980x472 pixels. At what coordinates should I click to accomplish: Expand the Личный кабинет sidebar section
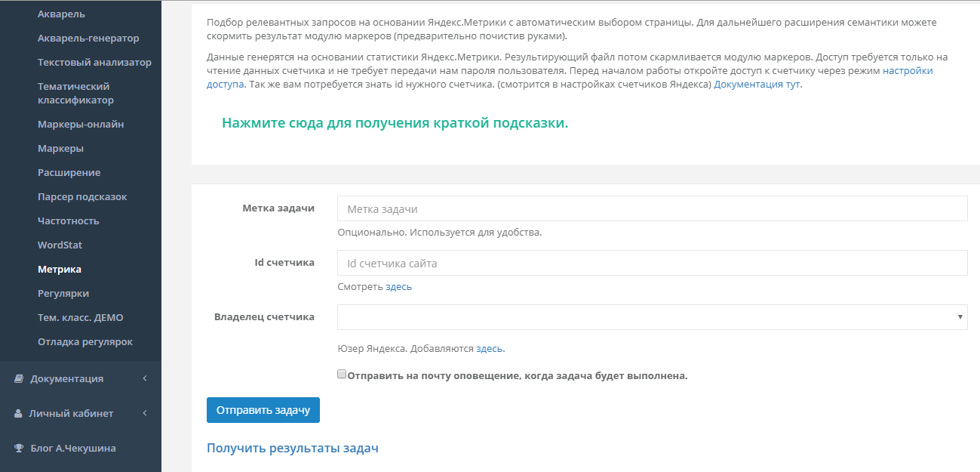(72, 413)
